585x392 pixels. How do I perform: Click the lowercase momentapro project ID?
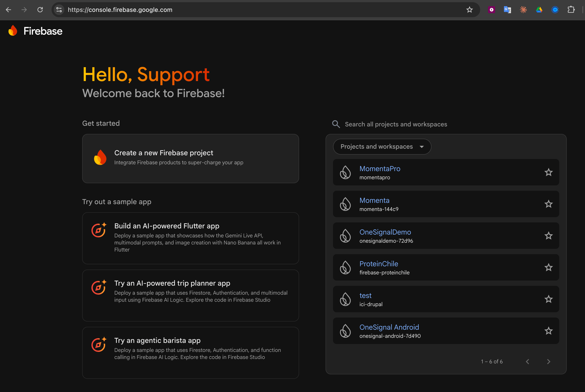click(374, 178)
